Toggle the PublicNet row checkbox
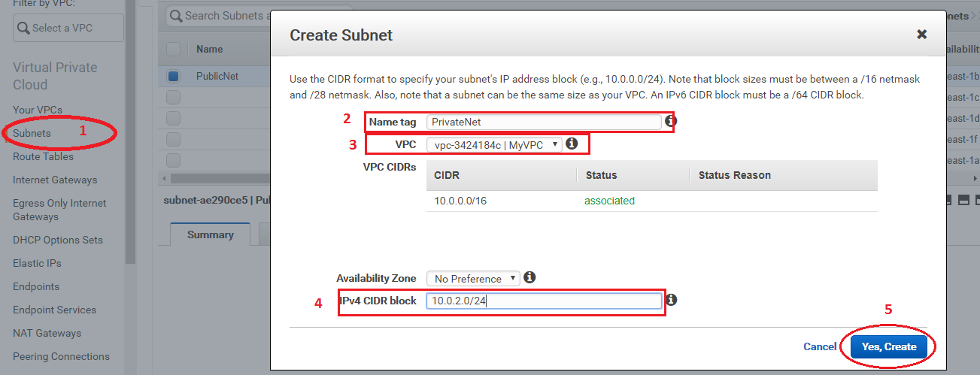Viewport: 980px width, 375px height. pyautogui.click(x=174, y=76)
